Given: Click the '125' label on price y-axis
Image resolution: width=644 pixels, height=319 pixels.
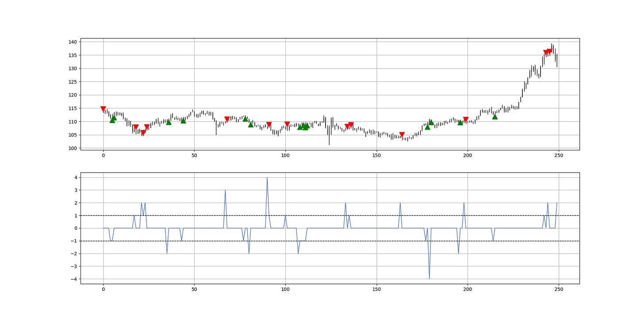Looking at the screenshot, I should [73, 82].
